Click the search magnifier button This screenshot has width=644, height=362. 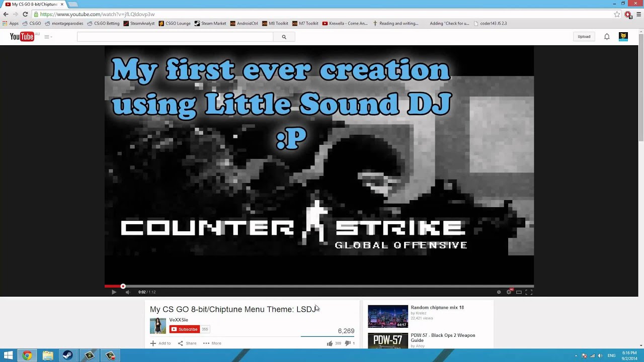pyautogui.click(x=284, y=37)
